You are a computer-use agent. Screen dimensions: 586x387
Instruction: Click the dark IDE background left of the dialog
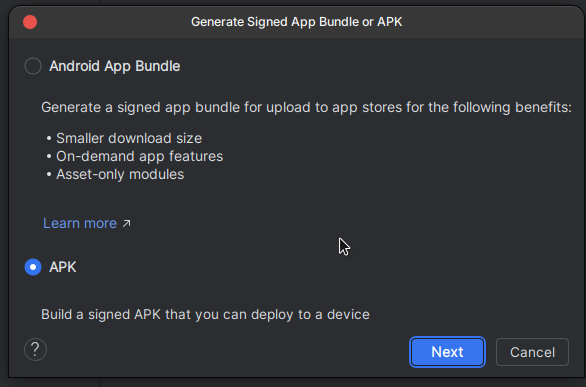click(x=4, y=187)
